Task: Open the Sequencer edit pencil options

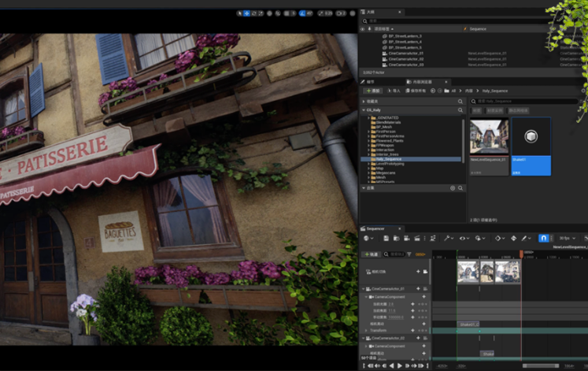Action: click(526, 238)
